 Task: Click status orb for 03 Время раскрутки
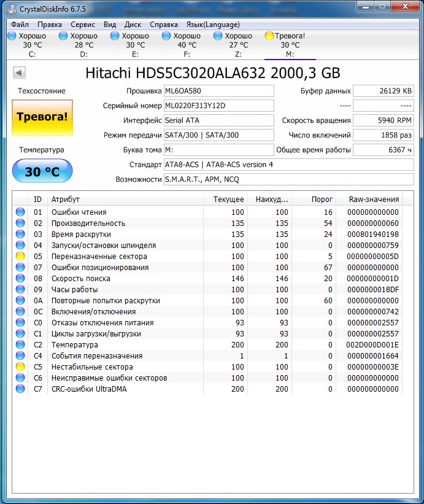20,234
